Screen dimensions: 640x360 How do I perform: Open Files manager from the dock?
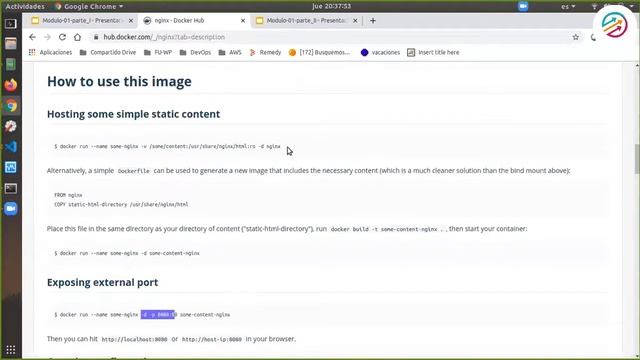pos(11,44)
